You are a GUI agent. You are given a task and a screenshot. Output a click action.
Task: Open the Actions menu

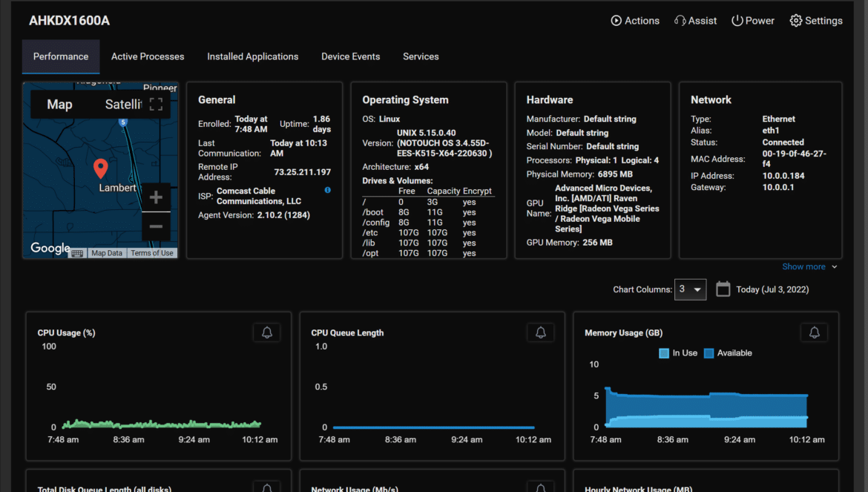[x=635, y=21]
